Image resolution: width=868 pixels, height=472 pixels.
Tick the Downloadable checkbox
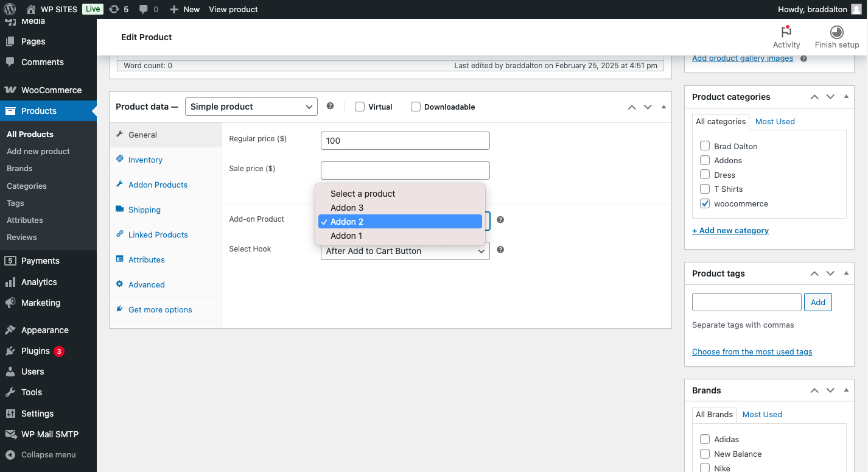pos(416,107)
